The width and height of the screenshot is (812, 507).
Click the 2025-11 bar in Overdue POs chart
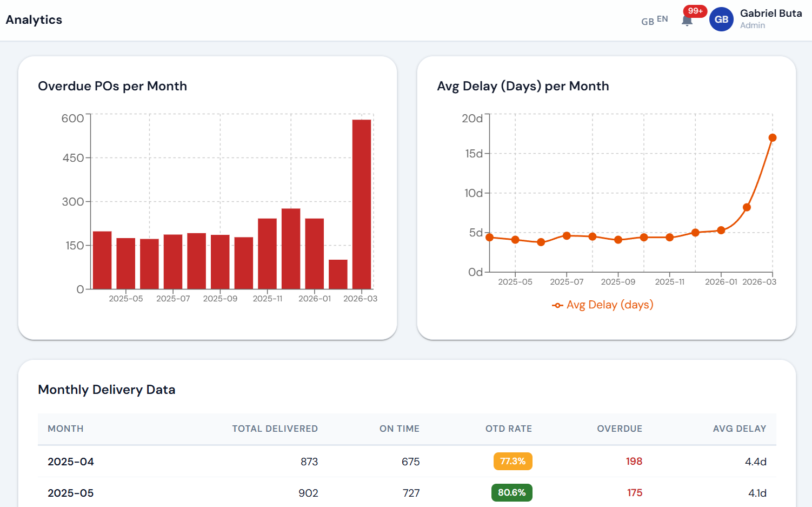[268, 252]
